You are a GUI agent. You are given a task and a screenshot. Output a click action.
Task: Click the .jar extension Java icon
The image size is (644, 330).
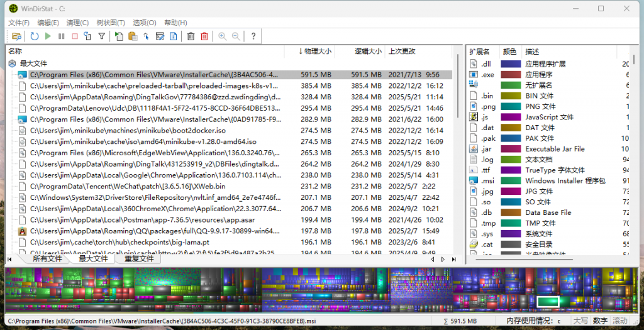click(474, 149)
